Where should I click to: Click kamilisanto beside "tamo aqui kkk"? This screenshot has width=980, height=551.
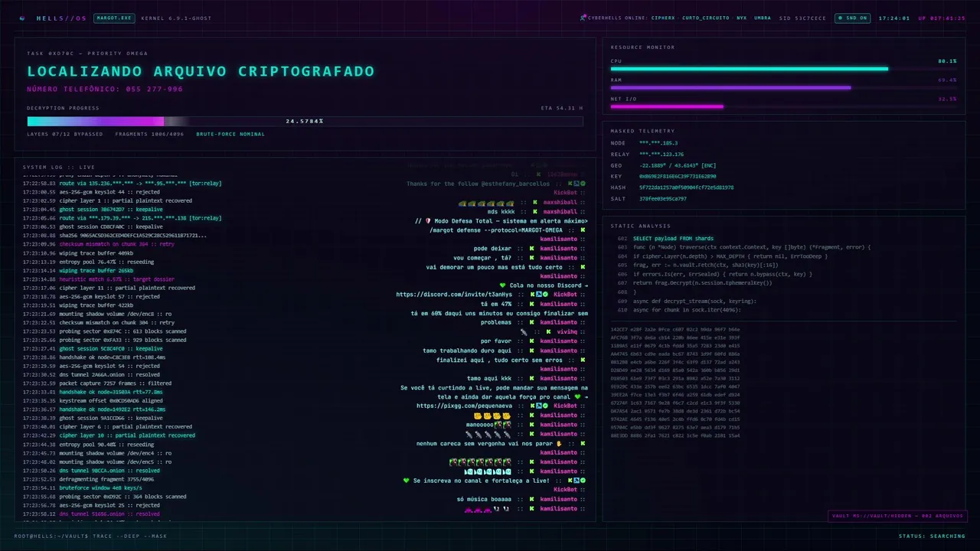[x=559, y=378]
